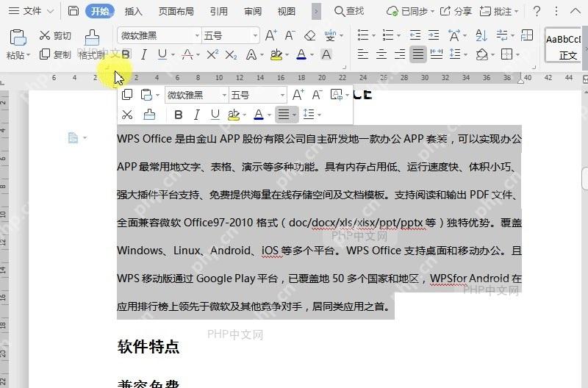Click the paste icon in mini toolbar
The height and width of the screenshot is (388, 588).
(146, 95)
